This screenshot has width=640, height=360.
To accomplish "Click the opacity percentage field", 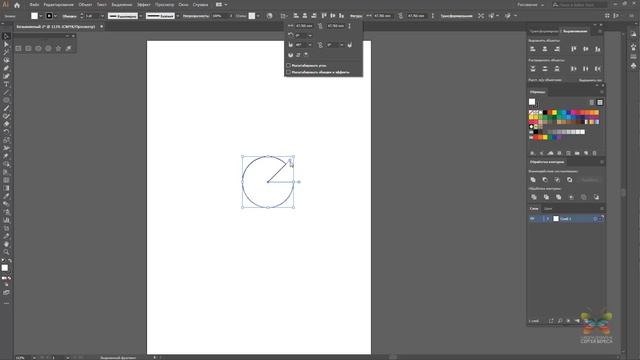I will click(x=219, y=16).
